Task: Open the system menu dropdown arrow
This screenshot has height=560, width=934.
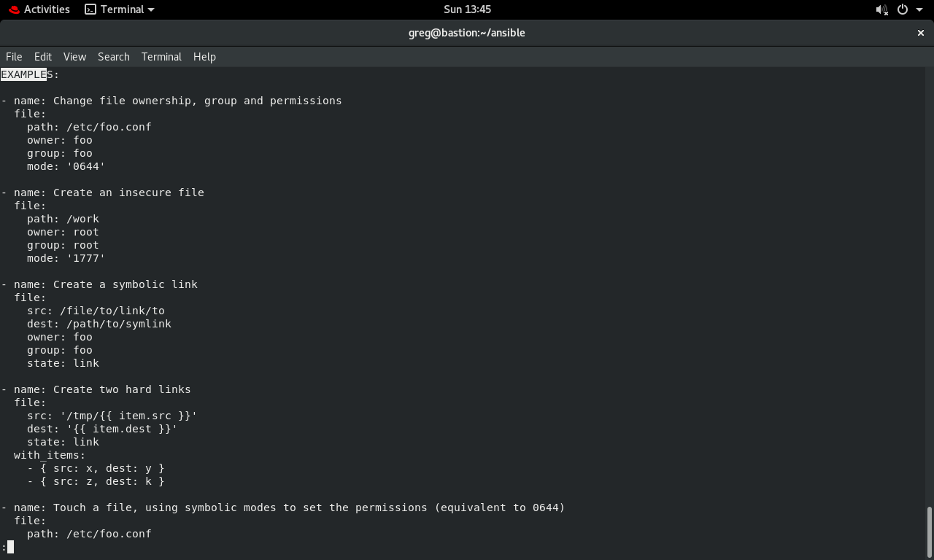Action: point(919,9)
